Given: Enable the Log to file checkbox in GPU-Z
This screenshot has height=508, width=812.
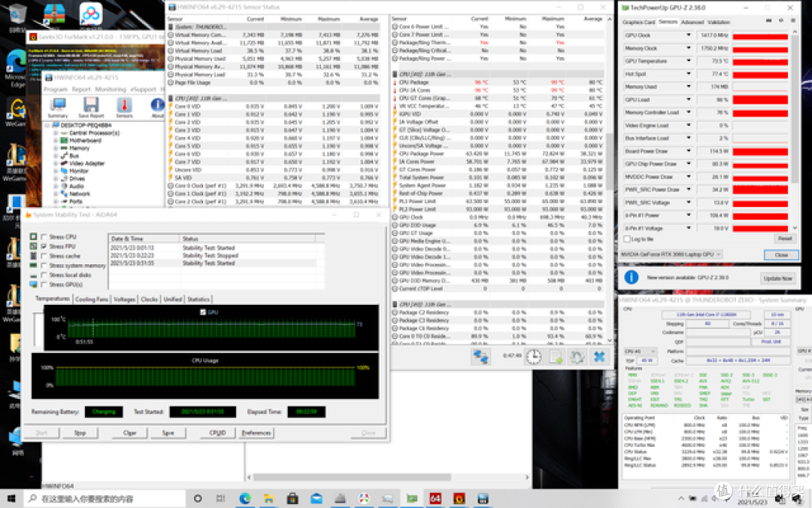Looking at the screenshot, I should pyautogui.click(x=627, y=239).
